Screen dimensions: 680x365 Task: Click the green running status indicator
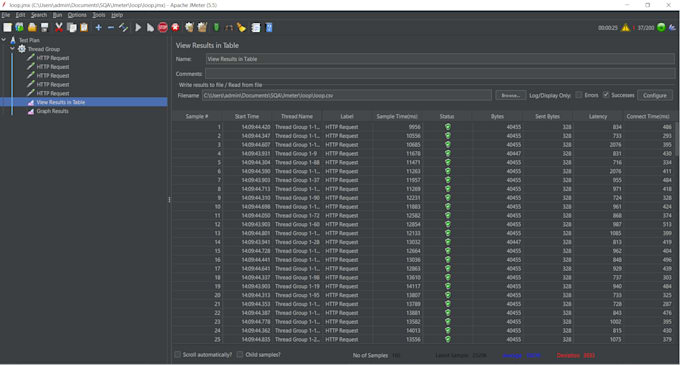[661, 27]
